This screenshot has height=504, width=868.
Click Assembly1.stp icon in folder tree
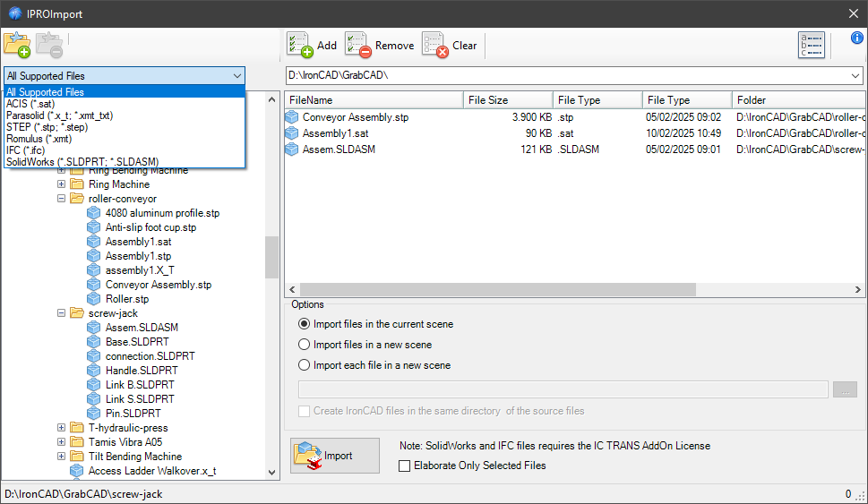tap(93, 256)
